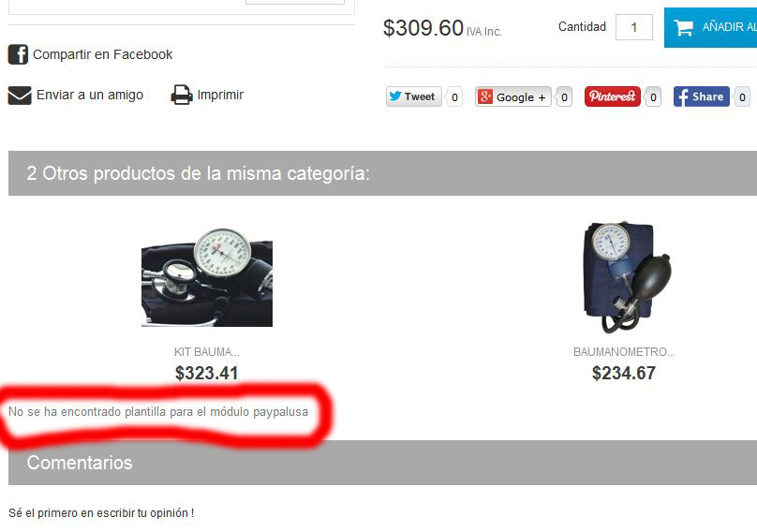Open the Enviar a un amigo link
This screenshot has height=532, width=757.
(90, 96)
